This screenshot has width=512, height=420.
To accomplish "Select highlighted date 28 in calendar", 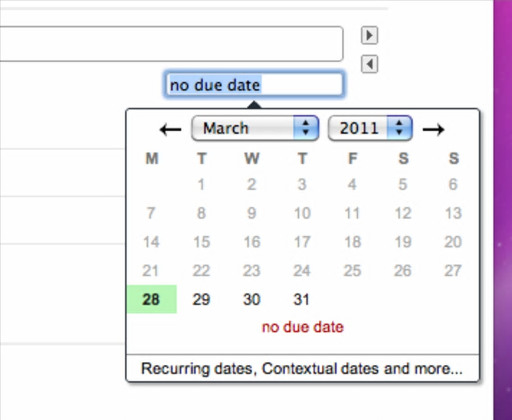I will 151,300.
